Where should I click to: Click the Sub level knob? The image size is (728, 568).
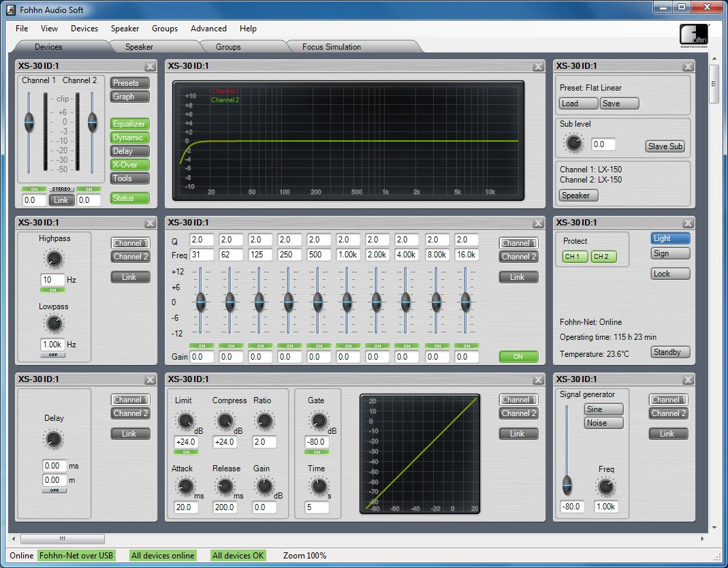click(x=573, y=143)
